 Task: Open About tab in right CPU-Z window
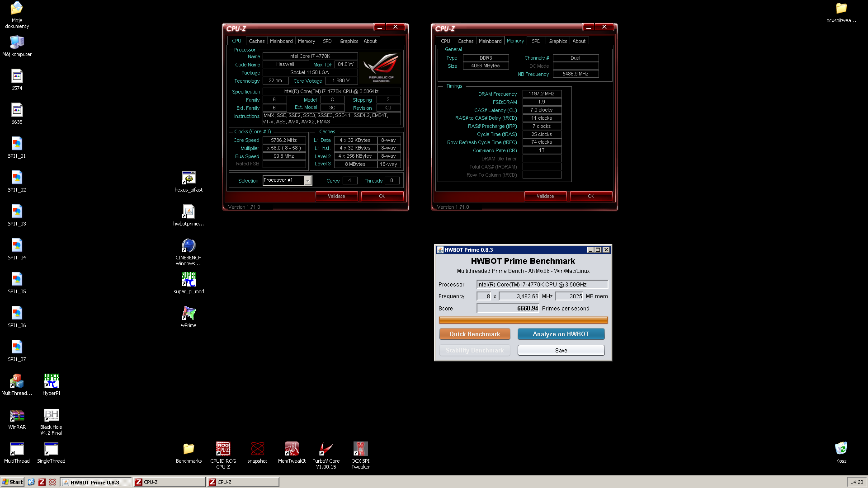coord(579,41)
